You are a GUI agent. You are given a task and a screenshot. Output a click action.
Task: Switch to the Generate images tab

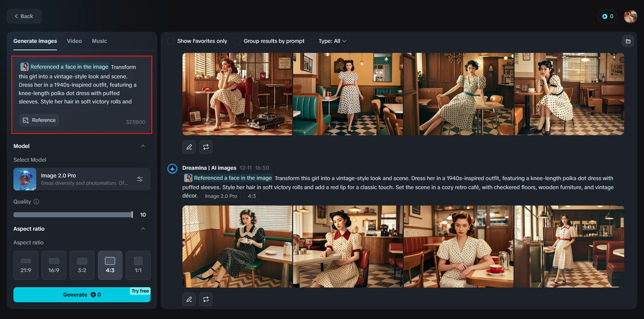(x=35, y=41)
